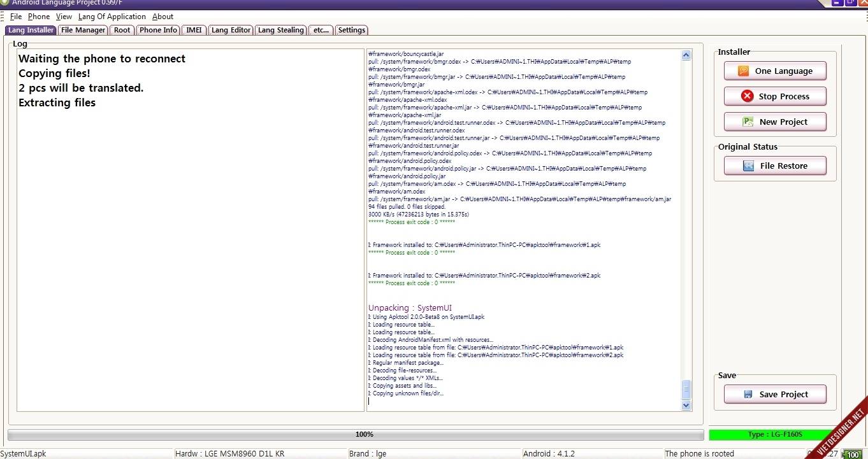Click the New Project green icon

click(748, 122)
